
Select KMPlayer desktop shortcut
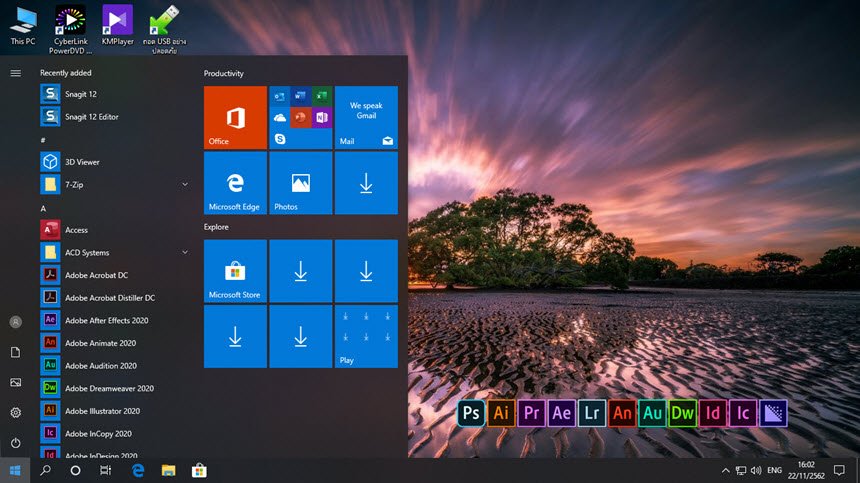117,26
